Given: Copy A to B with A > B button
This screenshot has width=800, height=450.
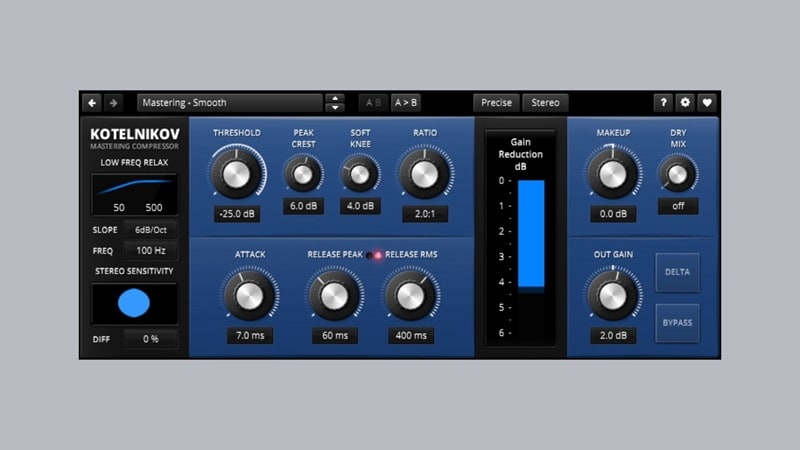Looking at the screenshot, I should [406, 103].
